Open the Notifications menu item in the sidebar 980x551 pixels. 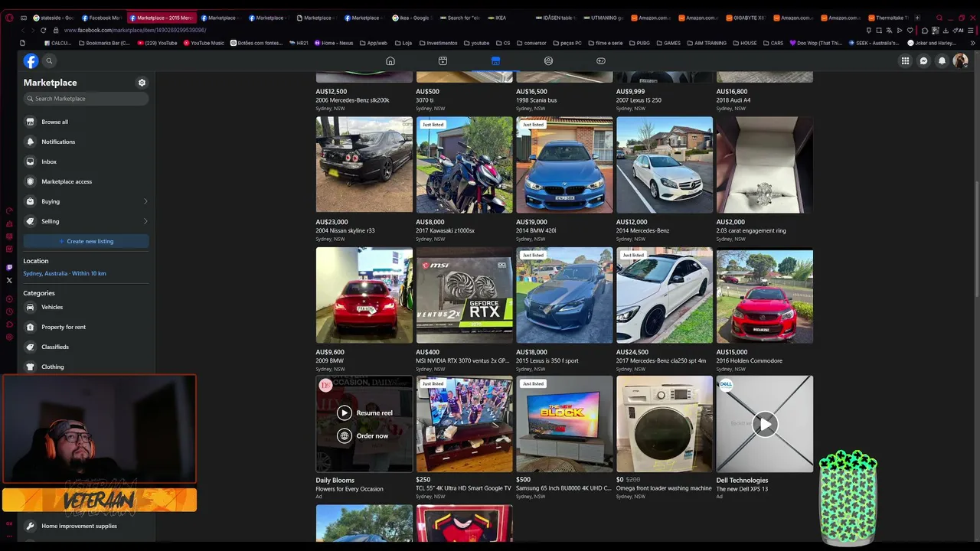(86, 142)
